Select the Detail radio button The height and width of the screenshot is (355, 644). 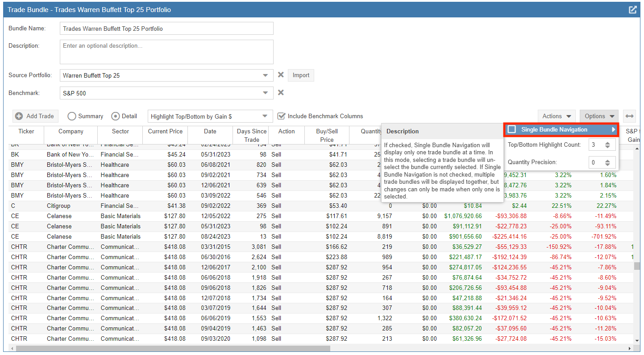(115, 116)
